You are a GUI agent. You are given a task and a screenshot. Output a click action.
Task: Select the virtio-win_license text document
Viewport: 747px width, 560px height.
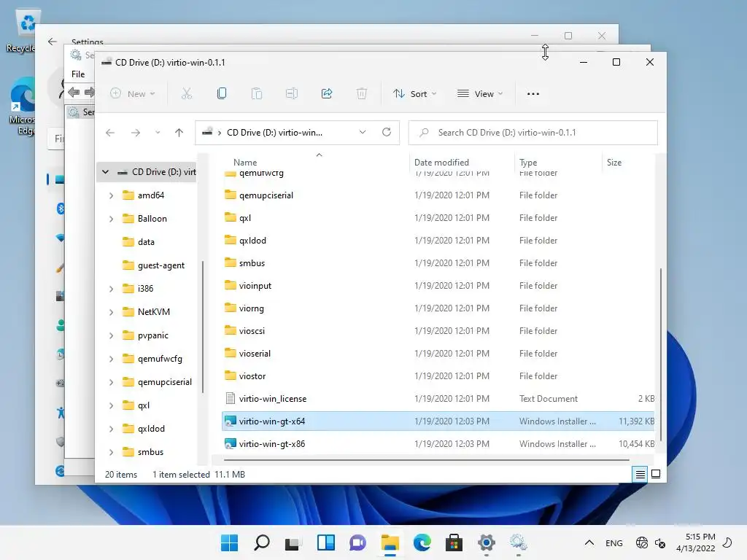(438, 399)
